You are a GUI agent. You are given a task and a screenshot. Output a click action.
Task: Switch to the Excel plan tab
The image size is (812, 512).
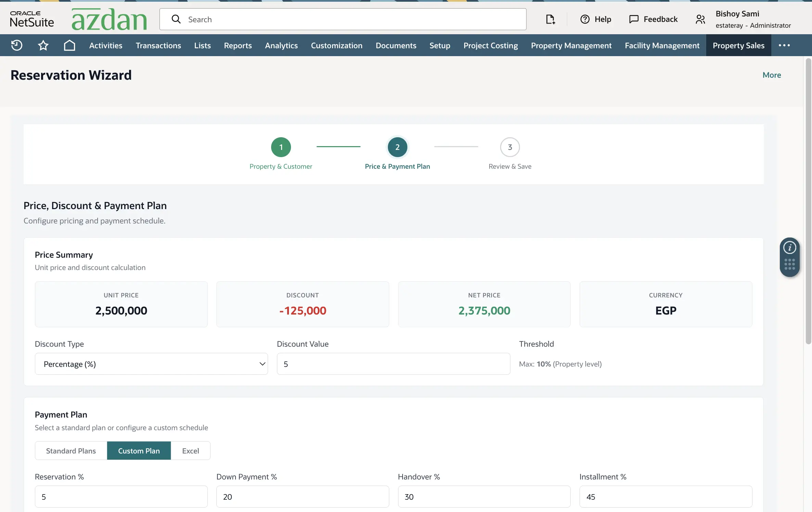[190, 451]
